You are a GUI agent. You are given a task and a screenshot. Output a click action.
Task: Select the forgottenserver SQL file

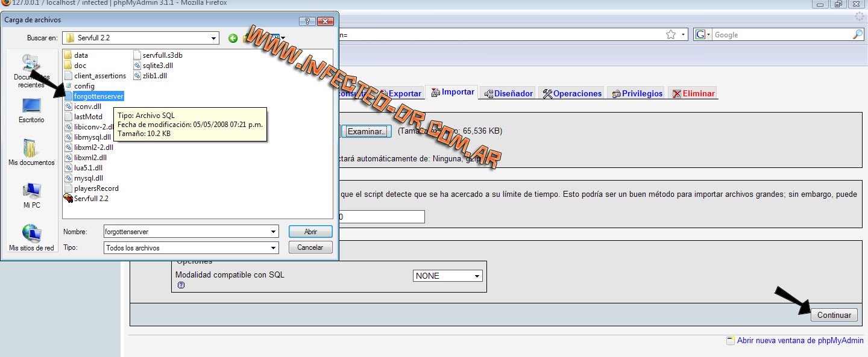(94, 96)
